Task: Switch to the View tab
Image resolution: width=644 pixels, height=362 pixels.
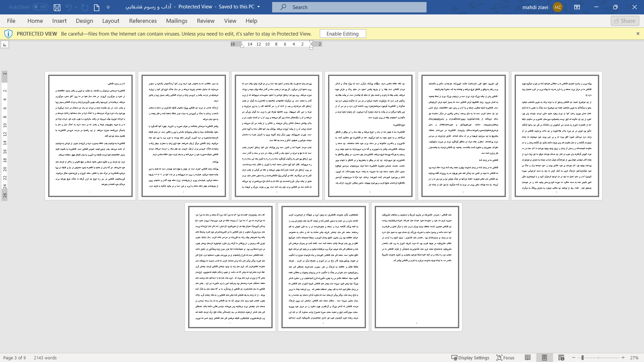Action: tap(230, 21)
